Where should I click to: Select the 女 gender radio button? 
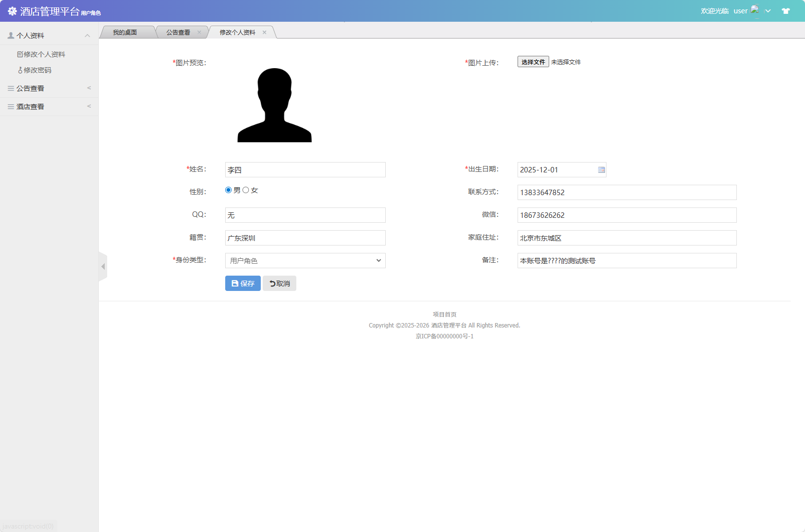pyautogui.click(x=246, y=189)
